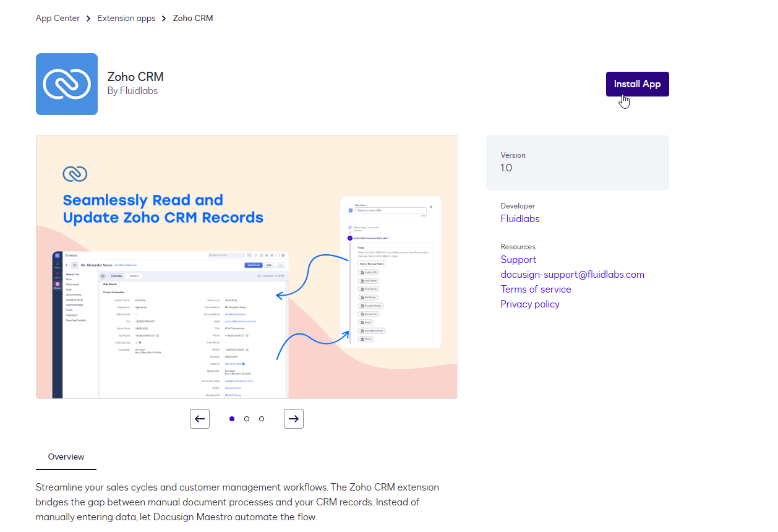778x532 pixels.
Task: Open the Privacy policy link
Action: pyautogui.click(x=530, y=304)
